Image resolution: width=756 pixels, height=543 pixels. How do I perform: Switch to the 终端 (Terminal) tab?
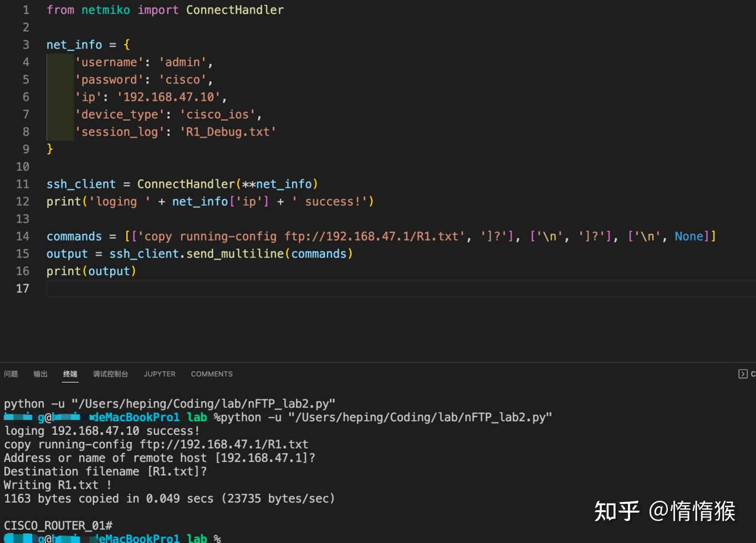coord(70,374)
